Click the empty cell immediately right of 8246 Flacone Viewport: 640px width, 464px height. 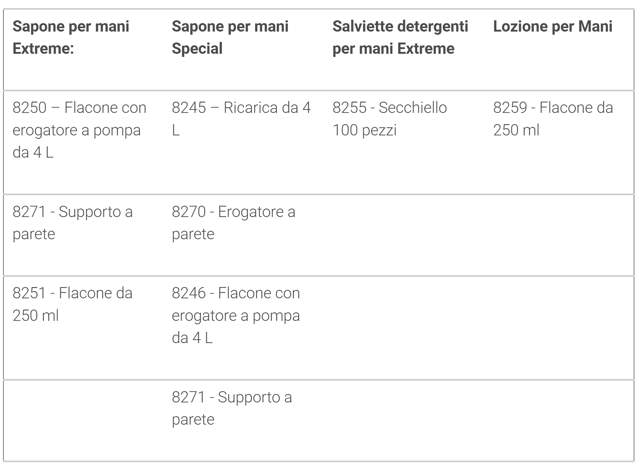[404, 327]
